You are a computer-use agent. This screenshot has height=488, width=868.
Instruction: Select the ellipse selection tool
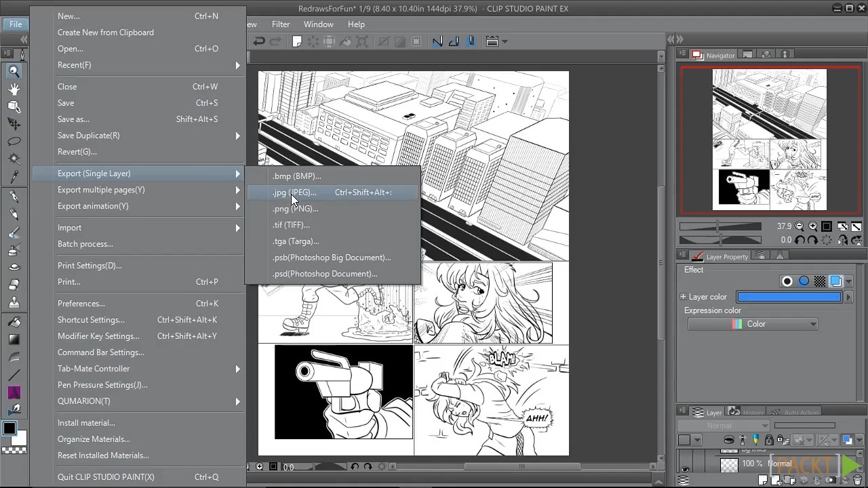click(14, 142)
